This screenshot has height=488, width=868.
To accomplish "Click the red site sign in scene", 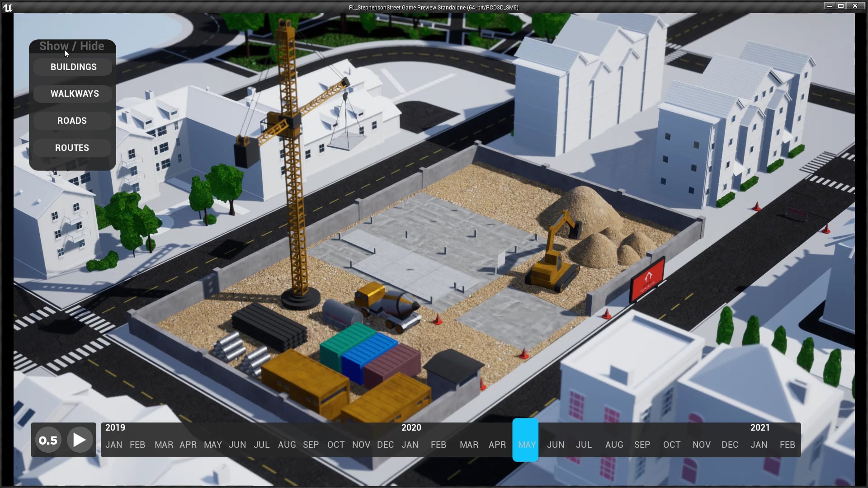I will 648,281.
